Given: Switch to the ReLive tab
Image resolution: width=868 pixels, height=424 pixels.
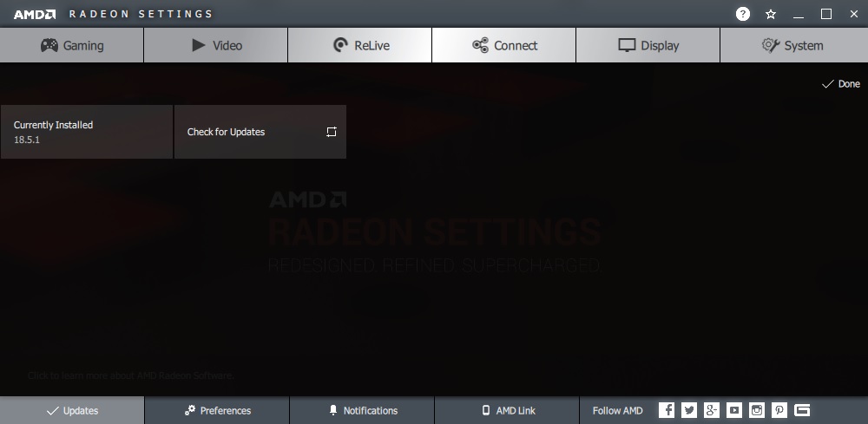Looking at the screenshot, I should pyautogui.click(x=360, y=45).
